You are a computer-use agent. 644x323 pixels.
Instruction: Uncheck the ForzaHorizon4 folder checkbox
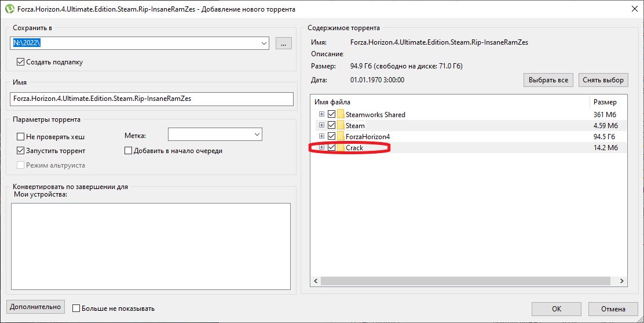(x=331, y=137)
